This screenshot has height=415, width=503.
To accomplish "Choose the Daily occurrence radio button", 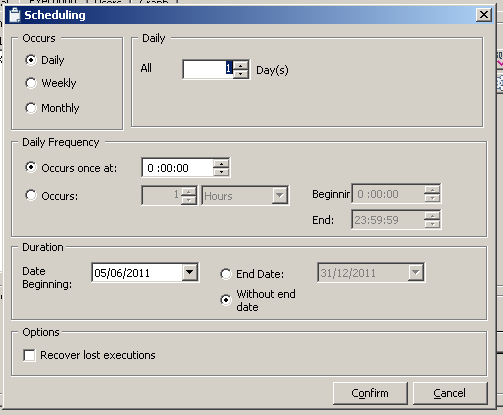I will point(31,60).
